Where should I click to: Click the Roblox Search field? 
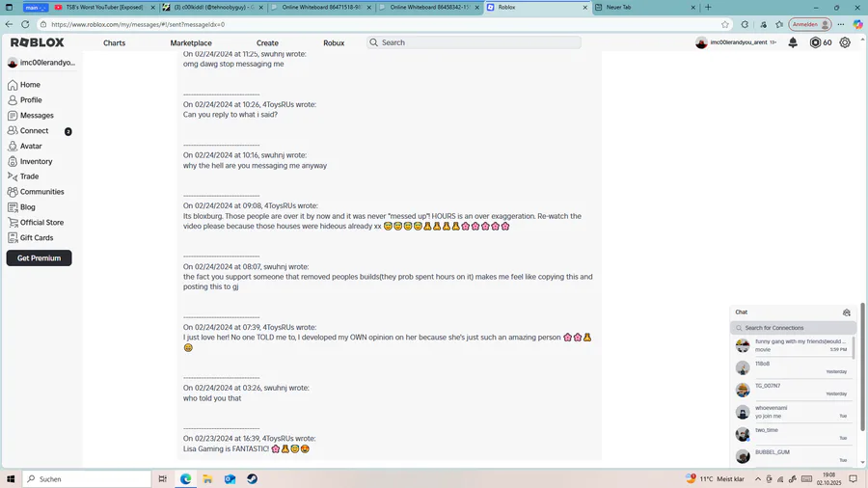coord(474,42)
